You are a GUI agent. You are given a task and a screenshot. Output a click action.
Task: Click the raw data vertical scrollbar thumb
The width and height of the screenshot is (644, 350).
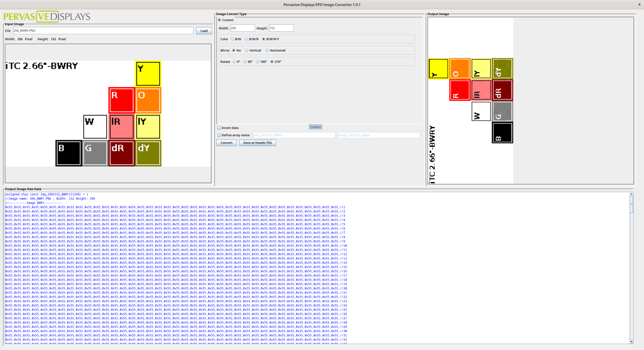[x=632, y=204]
